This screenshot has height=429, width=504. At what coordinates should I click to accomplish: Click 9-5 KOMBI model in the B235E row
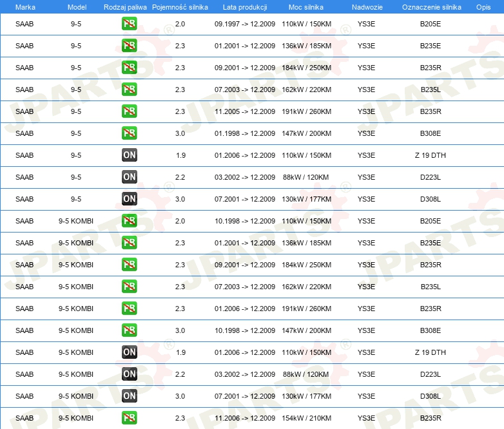(x=76, y=243)
